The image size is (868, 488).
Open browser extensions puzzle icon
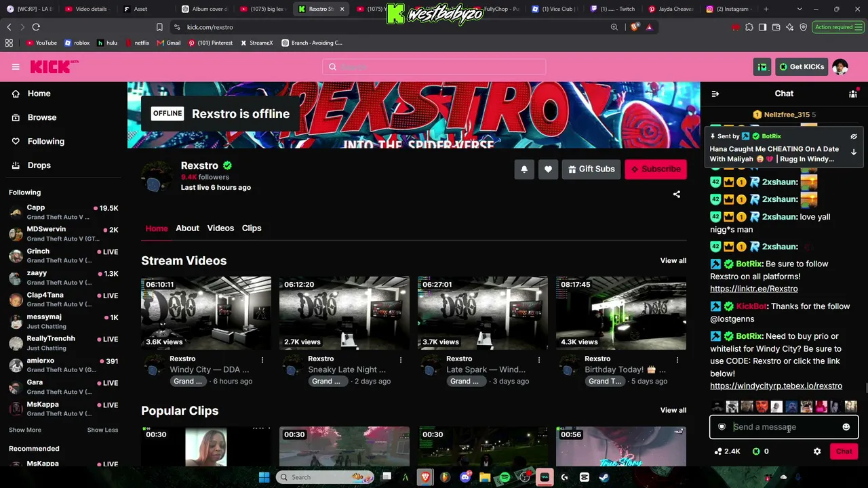pyautogui.click(x=749, y=27)
